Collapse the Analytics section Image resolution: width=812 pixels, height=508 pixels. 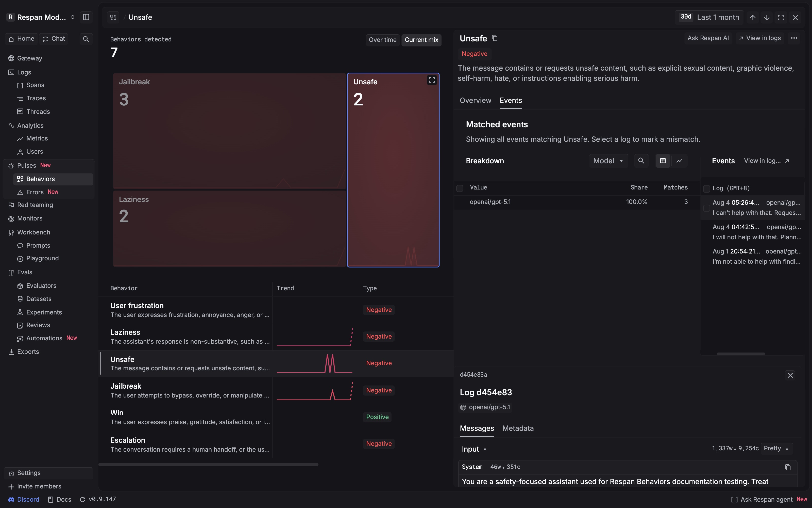[30, 126]
